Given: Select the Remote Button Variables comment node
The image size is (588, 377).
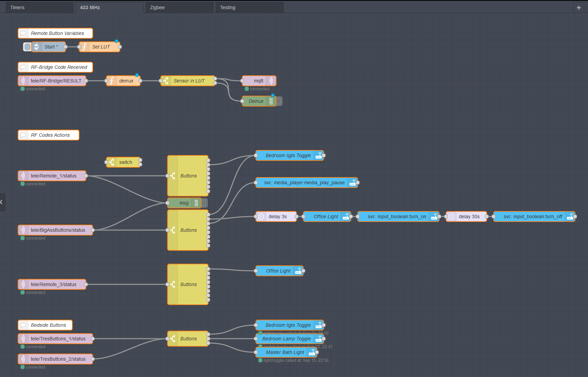Looking at the screenshot, I should [55, 33].
